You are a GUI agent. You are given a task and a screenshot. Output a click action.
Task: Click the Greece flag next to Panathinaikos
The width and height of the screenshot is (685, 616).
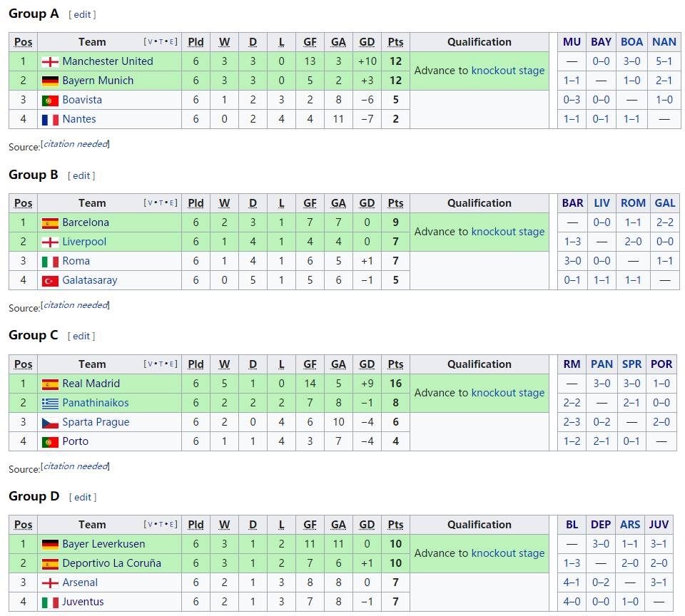coord(50,403)
